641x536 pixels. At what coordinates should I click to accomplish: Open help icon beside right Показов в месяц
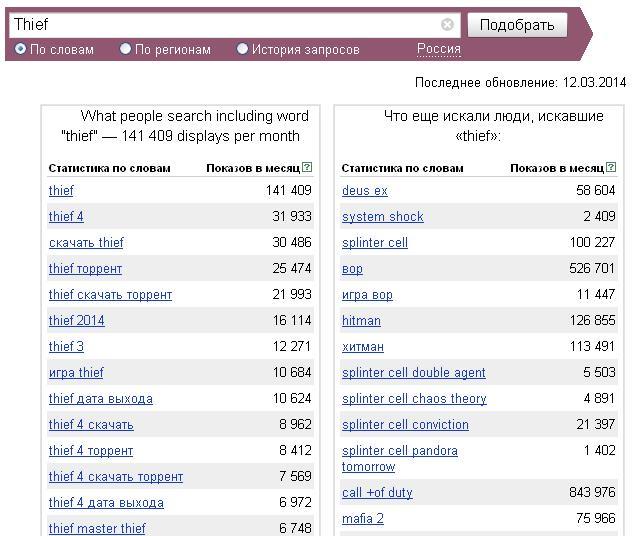(611, 167)
